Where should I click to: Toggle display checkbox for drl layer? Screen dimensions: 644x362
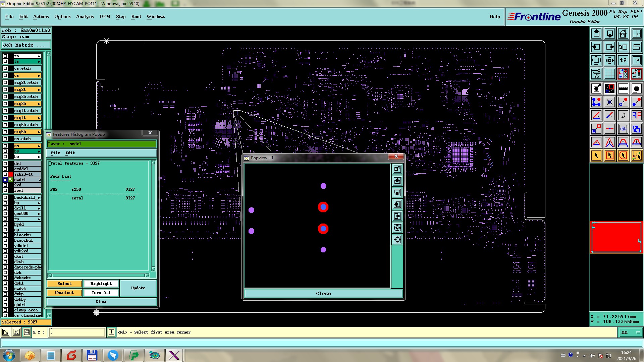pyautogui.click(x=5, y=164)
